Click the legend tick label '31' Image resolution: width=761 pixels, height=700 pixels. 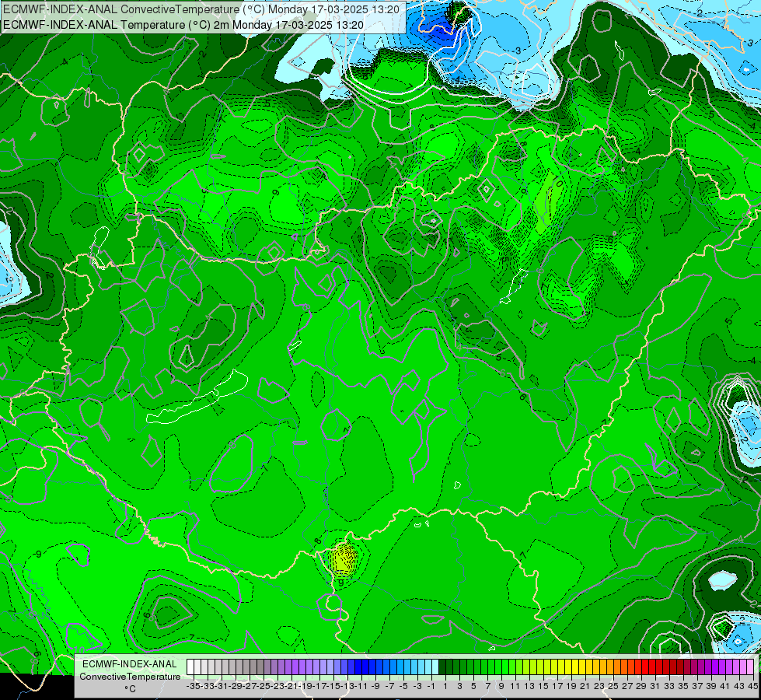pyautogui.click(x=655, y=686)
